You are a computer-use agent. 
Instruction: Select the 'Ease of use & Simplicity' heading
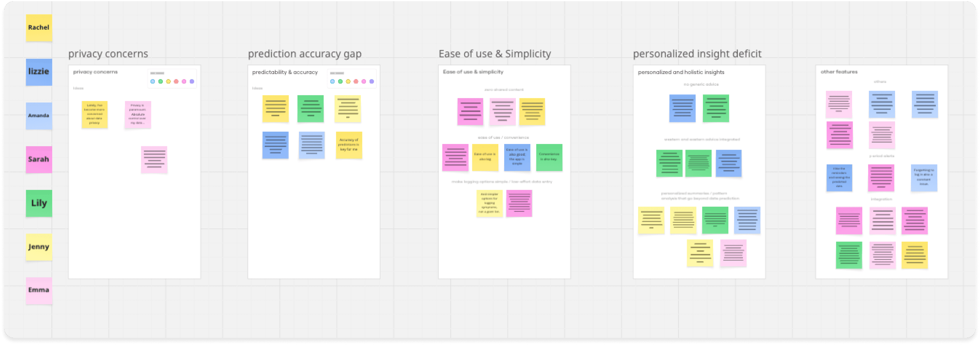[x=495, y=54]
